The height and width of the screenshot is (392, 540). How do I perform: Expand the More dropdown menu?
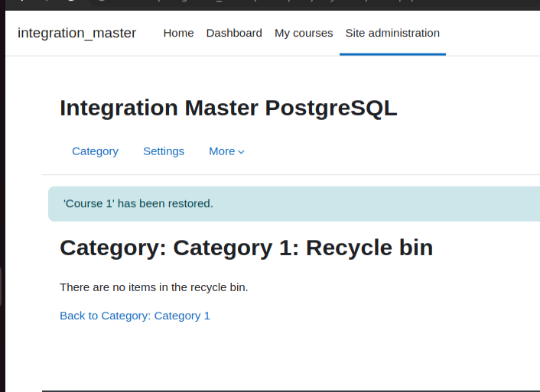[226, 151]
